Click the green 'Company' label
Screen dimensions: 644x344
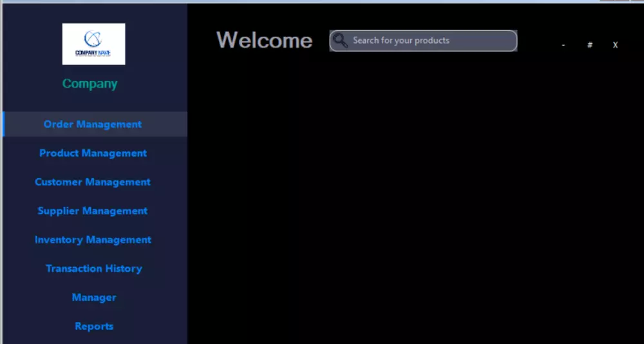pyautogui.click(x=90, y=84)
